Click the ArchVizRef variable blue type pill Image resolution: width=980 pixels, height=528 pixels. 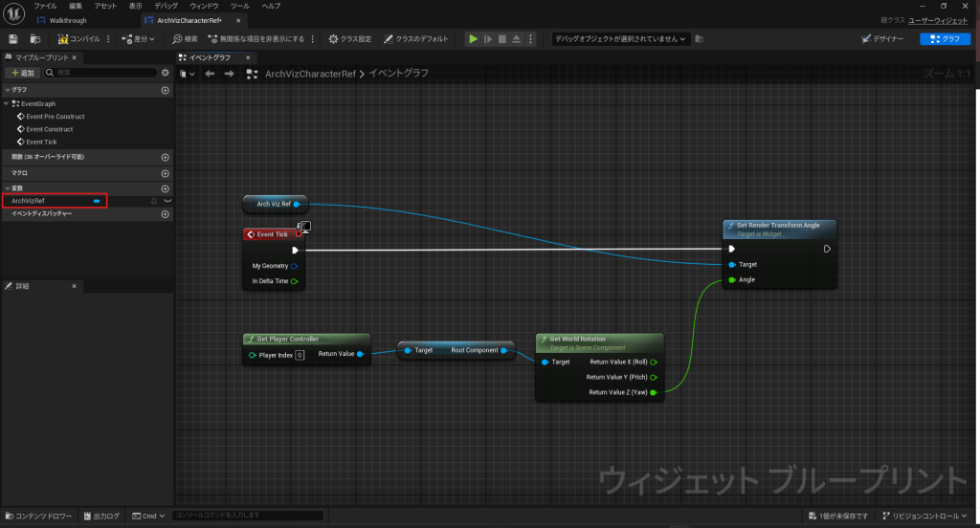(97, 201)
